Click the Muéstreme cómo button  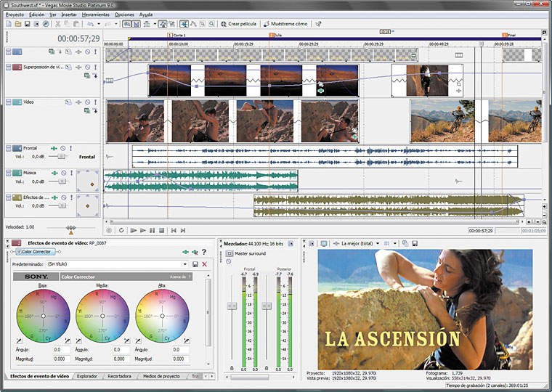[286, 24]
